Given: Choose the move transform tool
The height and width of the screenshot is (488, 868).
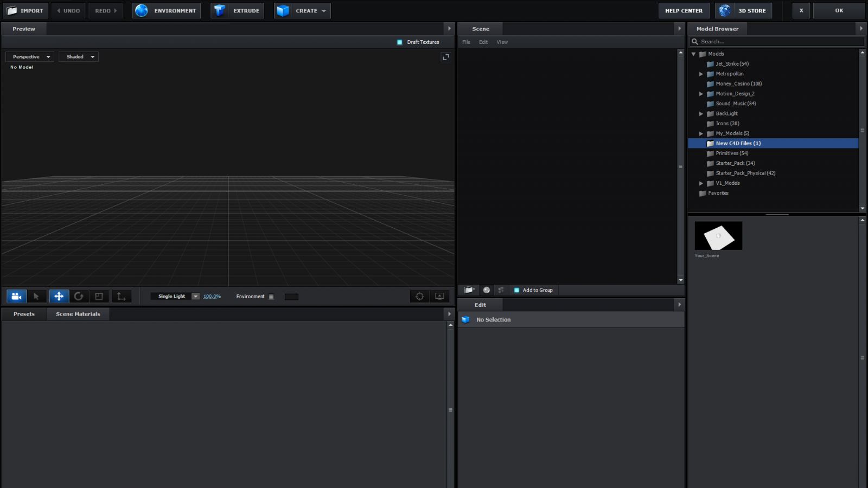Looking at the screenshot, I should 59,296.
